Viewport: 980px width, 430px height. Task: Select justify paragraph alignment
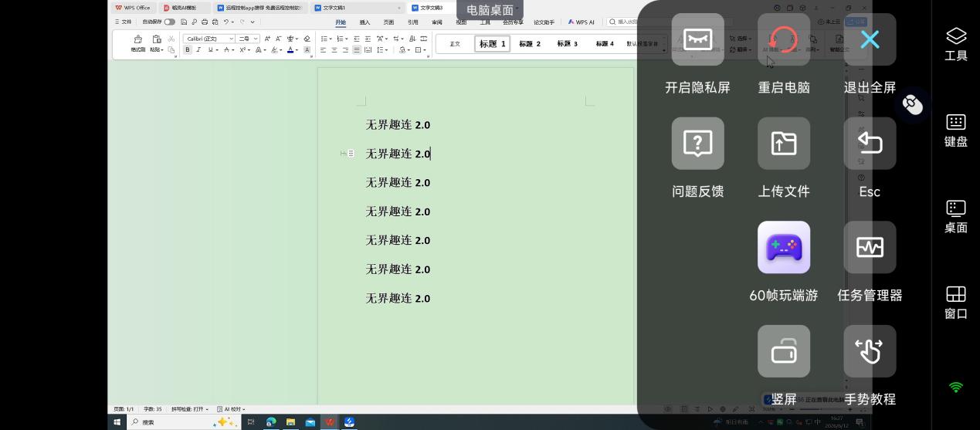tap(357, 49)
